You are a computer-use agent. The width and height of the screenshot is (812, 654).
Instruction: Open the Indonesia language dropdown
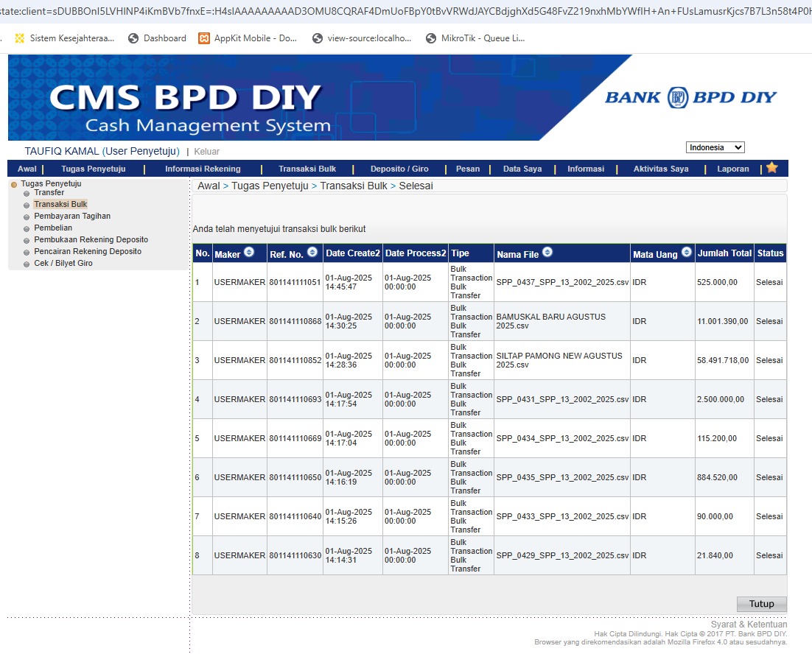point(715,147)
